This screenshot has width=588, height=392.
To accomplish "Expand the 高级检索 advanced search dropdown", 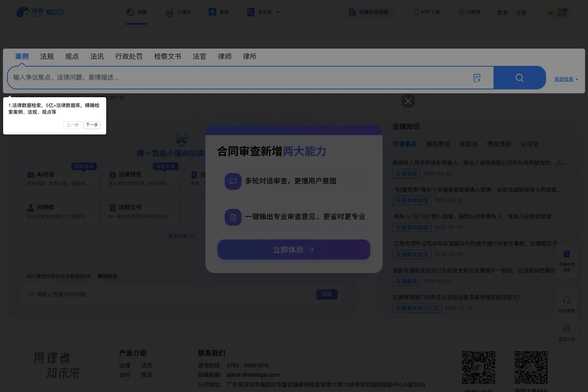I will (566, 79).
